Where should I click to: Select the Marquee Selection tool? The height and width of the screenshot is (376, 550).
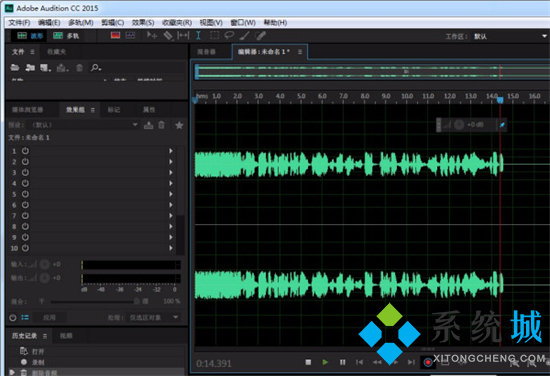(x=214, y=35)
